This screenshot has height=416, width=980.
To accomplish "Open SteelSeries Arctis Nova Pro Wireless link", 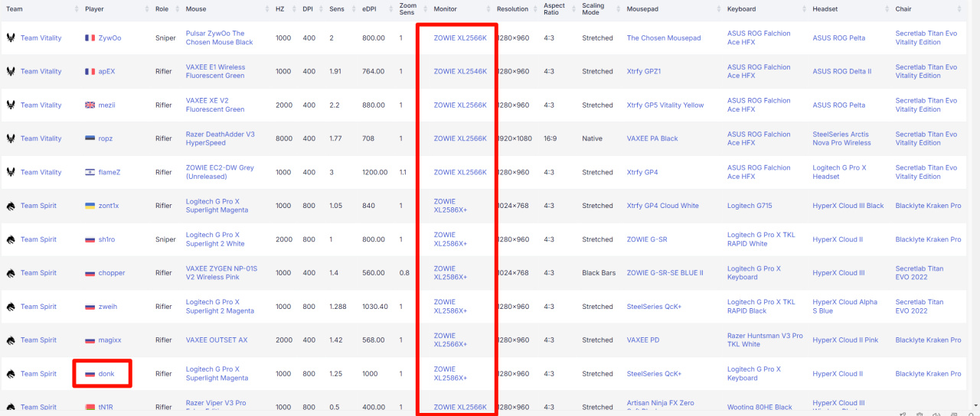I will point(842,138).
